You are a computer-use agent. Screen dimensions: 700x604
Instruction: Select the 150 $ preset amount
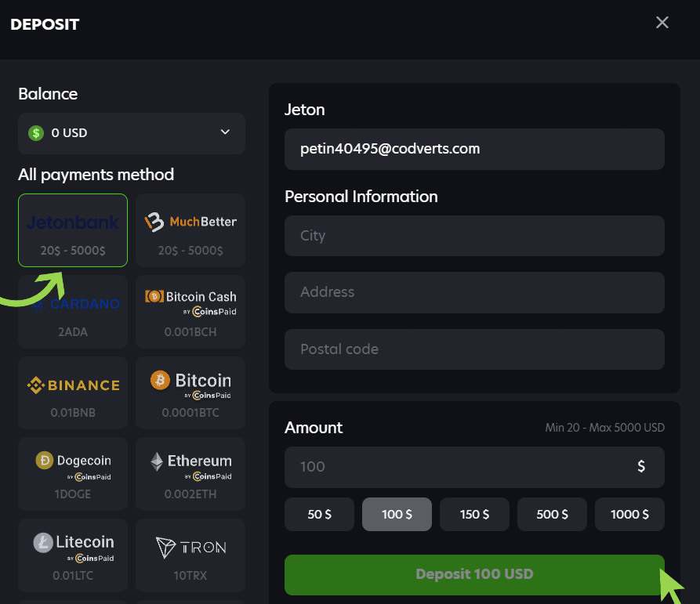coord(474,515)
